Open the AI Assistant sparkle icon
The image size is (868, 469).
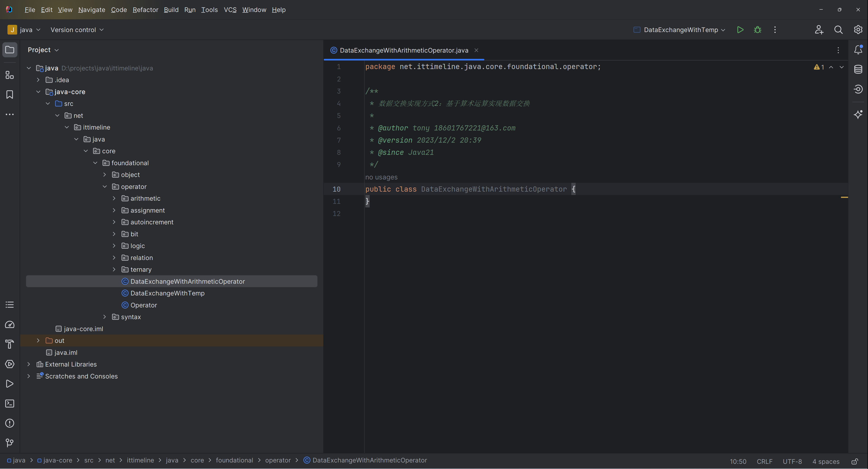coord(858,114)
